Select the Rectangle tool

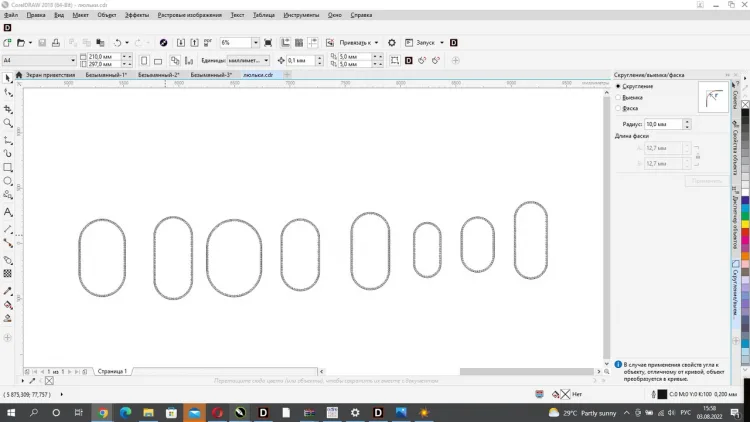point(8,167)
